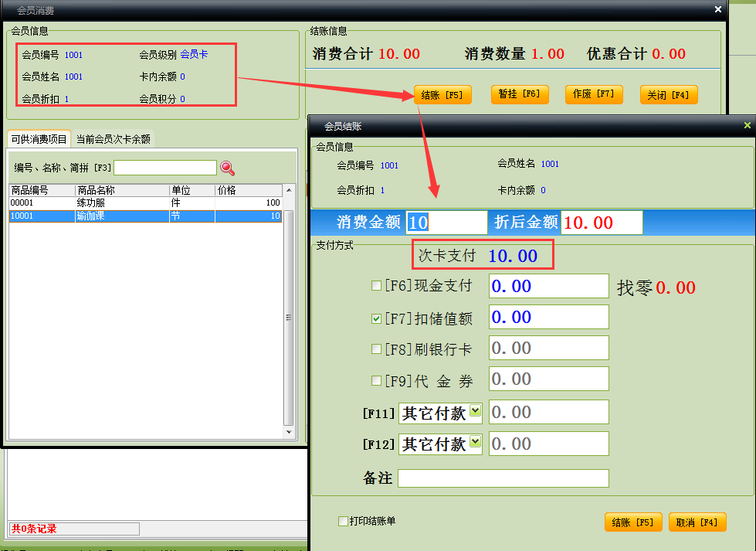Check the [F9] 代金券 option

click(x=376, y=381)
